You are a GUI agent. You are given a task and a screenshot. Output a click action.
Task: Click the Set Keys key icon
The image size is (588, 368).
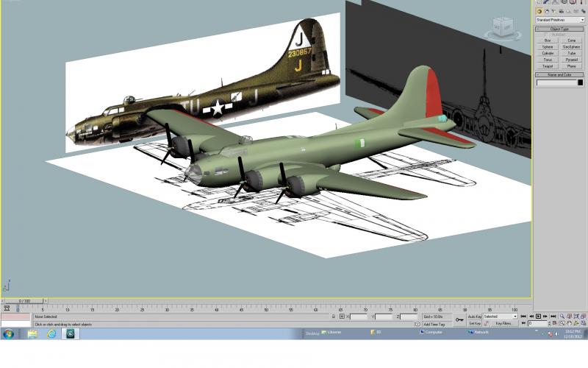coord(459,319)
